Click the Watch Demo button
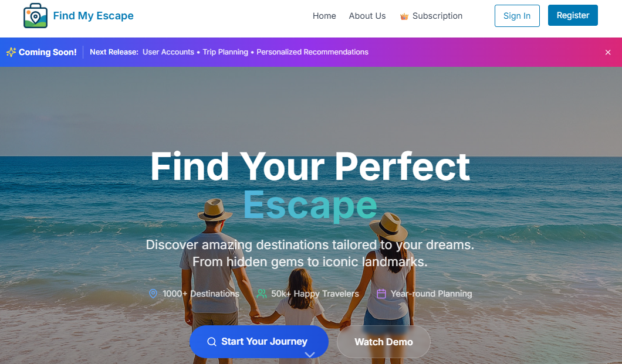 [384, 342]
